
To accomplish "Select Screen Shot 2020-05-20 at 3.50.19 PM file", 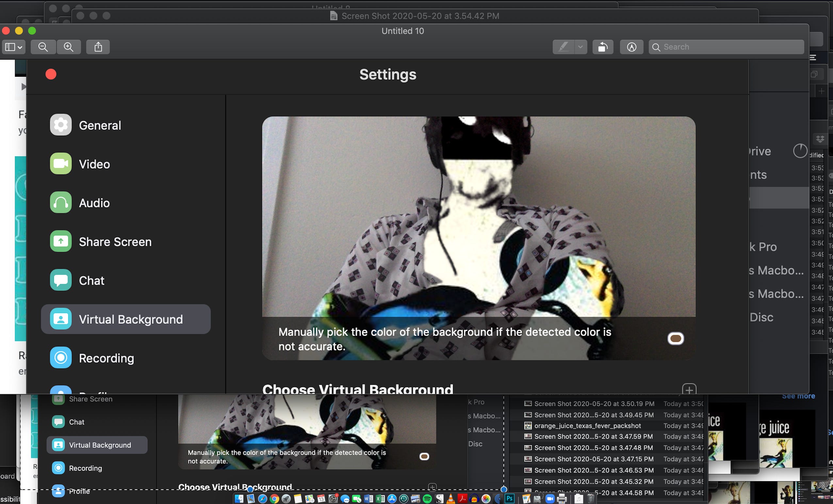I will pos(594,404).
